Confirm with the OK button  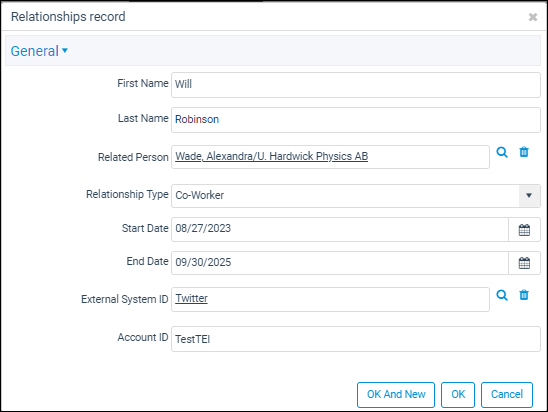pos(458,395)
